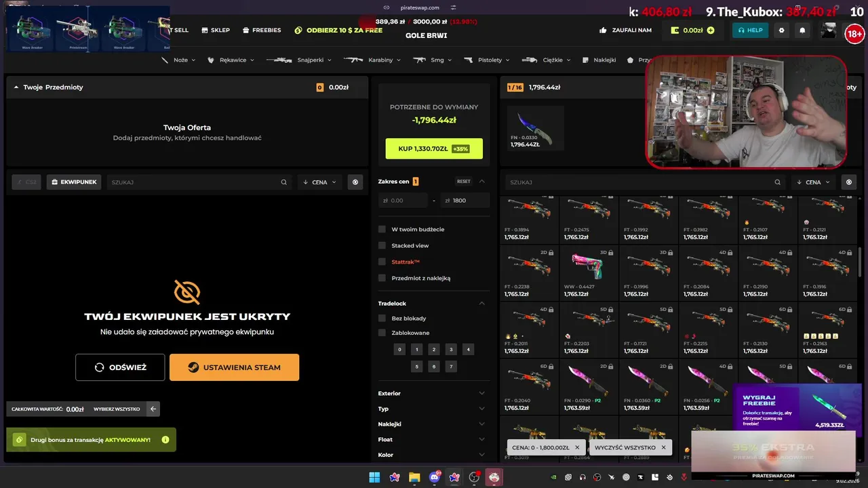Image resolution: width=868 pixels, height=488 pixels.
Task: Select tradelock day 3
Action: tap(451, 350)
